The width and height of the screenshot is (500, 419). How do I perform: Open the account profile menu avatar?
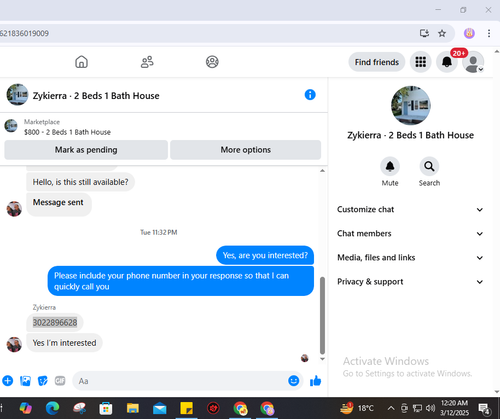pyautogui.click(x=473, y=62)
